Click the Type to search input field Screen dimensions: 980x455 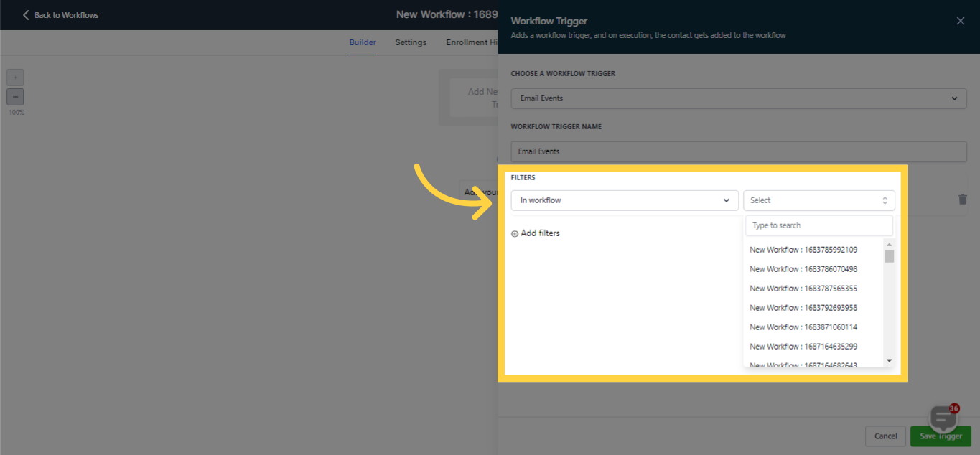point(818,225)
